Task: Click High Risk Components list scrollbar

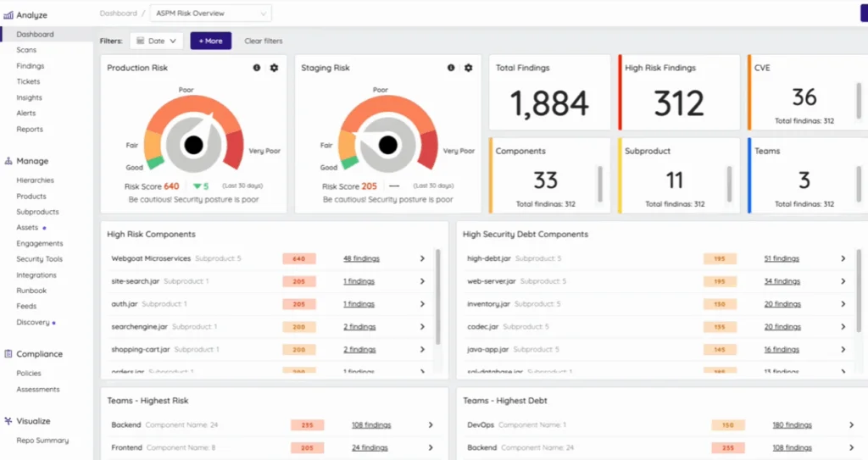Action: [x=438, y=297]
